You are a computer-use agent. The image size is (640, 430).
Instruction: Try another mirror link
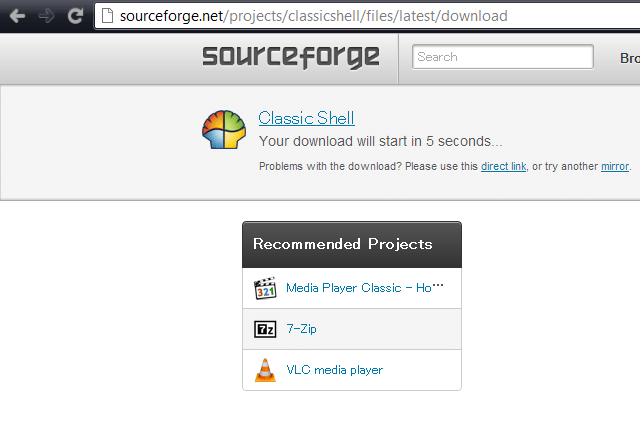(614, 166)
